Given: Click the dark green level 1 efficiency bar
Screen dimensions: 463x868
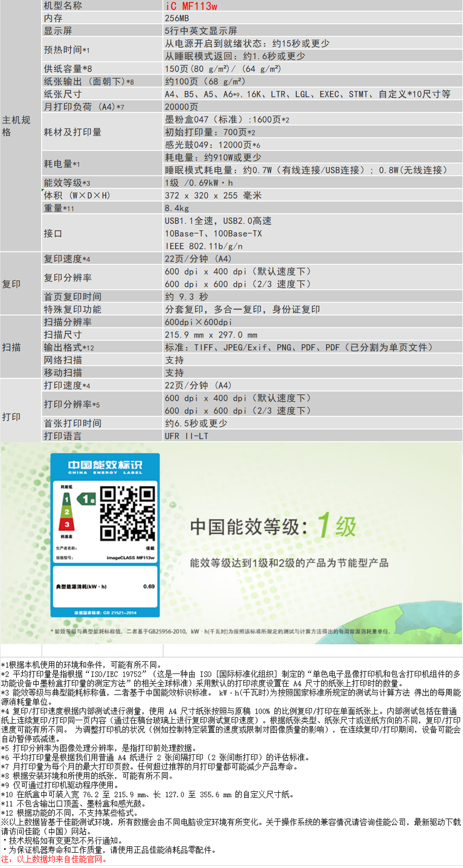Looking at the screenshot, I should (x=67, y=499).
